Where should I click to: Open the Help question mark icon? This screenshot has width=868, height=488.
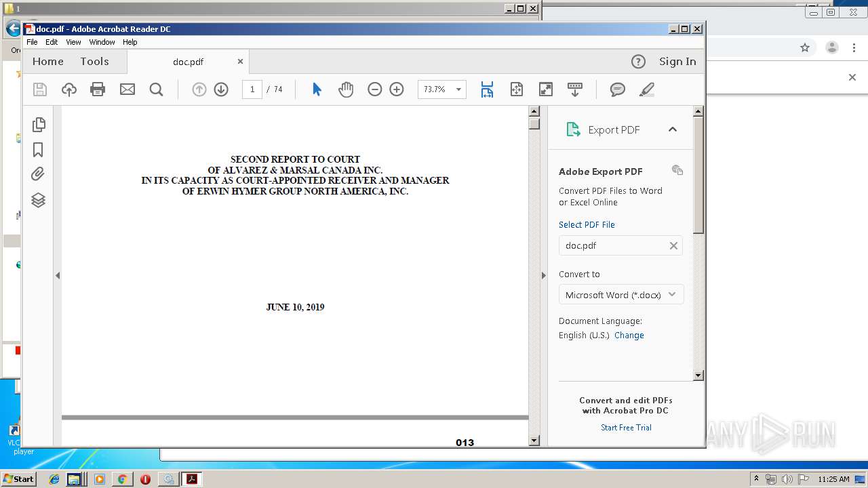tap(638, 61)
